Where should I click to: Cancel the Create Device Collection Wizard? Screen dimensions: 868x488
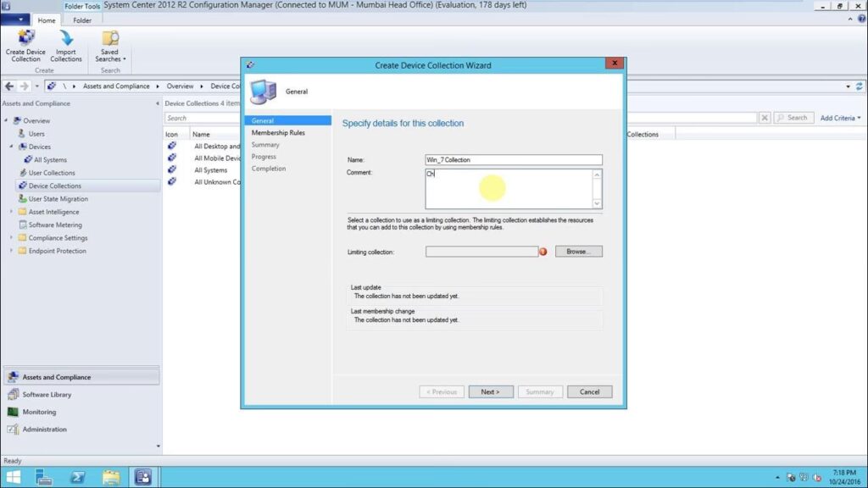point(589,391)
